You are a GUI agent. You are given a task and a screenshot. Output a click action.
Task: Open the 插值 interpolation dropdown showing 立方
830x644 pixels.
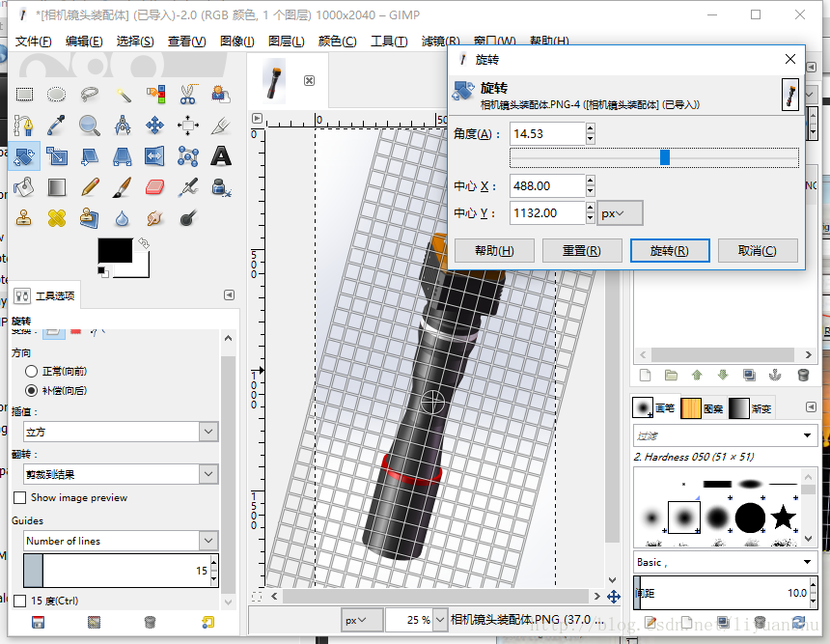tap(121, 432)
